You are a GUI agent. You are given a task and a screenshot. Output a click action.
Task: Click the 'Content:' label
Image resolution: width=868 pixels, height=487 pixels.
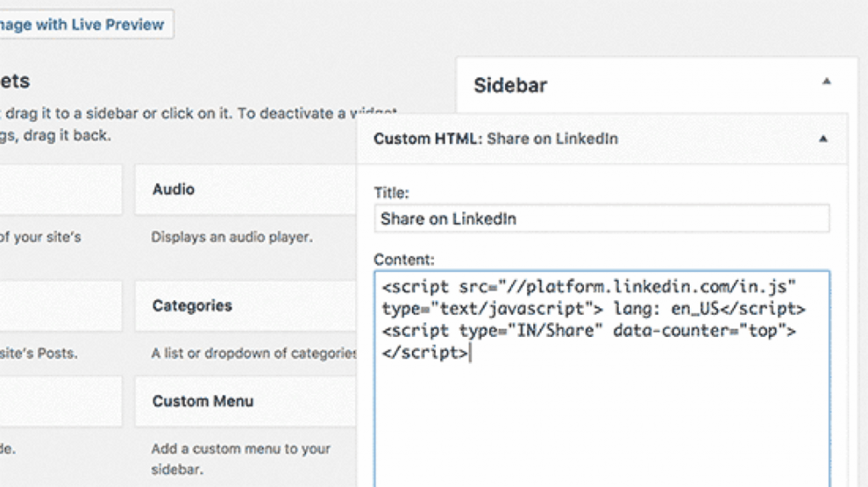404,260
